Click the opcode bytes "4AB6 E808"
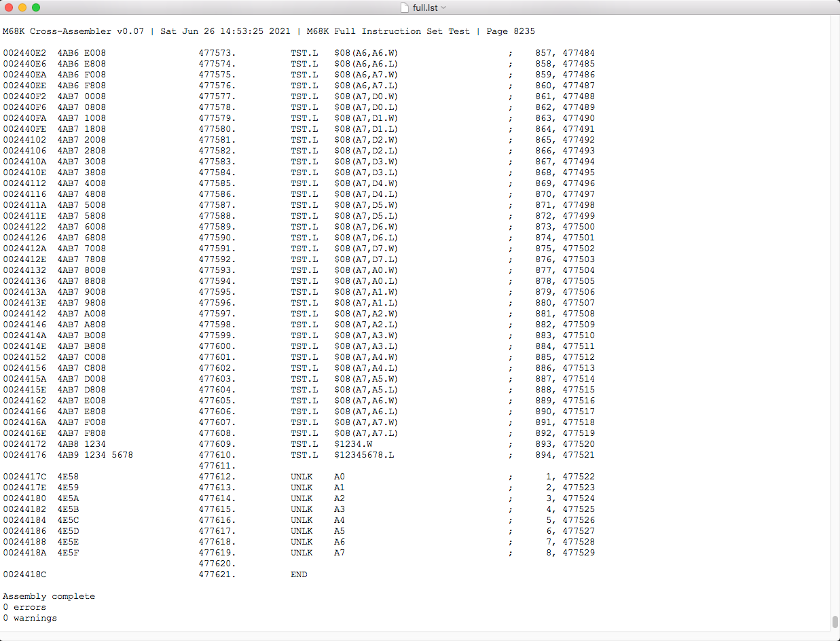Image resolution: width=840 pixels, height=641 pixels. pyautogui.click(x=81, y=64)
